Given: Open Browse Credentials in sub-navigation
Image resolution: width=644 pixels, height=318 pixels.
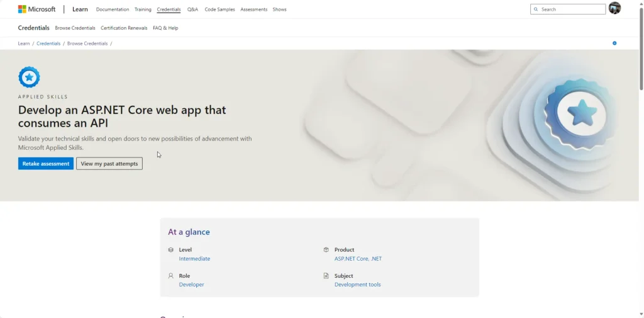Looking at the screenshot, I should click(75, 28).
